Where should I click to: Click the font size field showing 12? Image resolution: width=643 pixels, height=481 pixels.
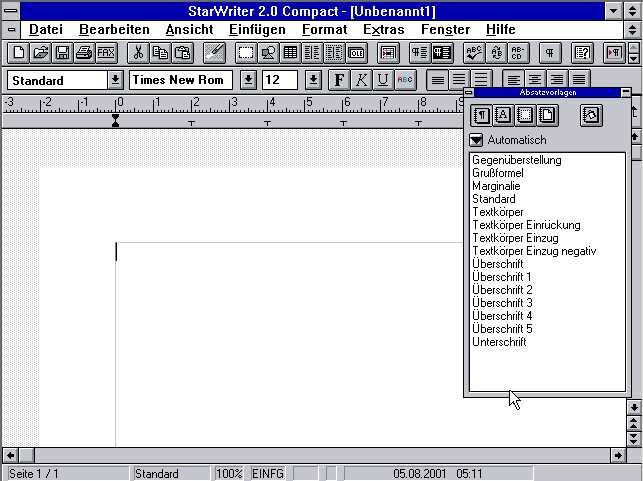pyautogui.click(x=280, y=80)
